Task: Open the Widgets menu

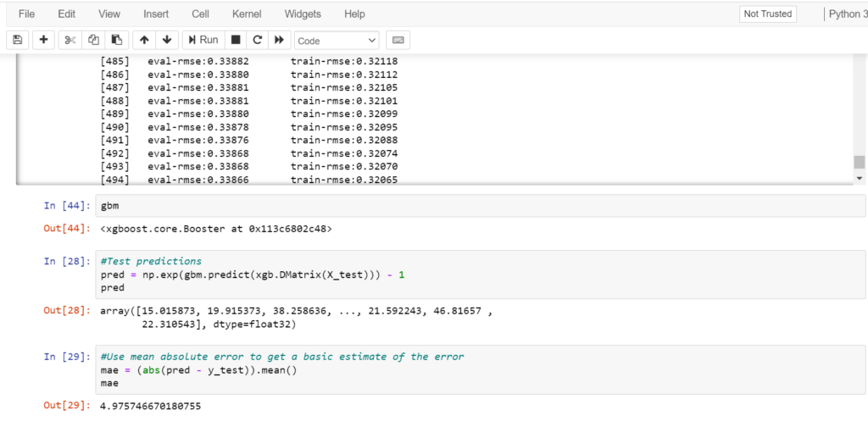Action: pos(302,14)
